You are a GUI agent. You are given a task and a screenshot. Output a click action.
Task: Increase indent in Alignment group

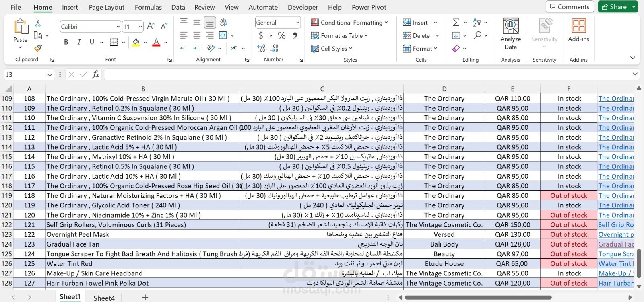point(197,48)
